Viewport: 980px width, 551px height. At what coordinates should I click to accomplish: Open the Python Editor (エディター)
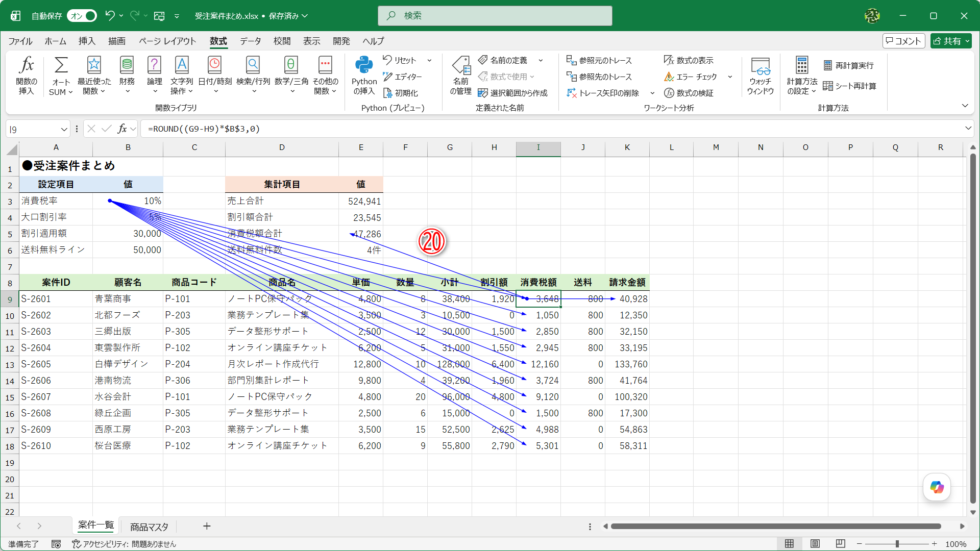pyautogui.click(x=403, y=77)
